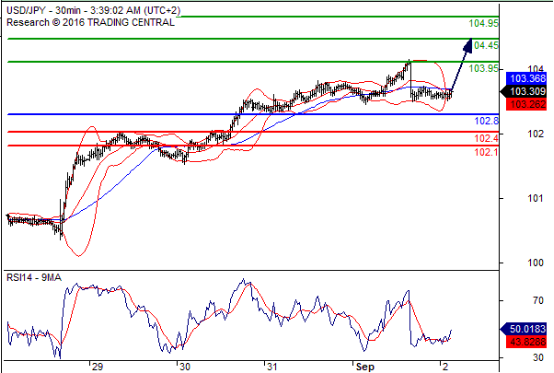This screenshot has width=554, height=373.
Task: Select the blue 103.368 price tag
Action: point(526,78)
